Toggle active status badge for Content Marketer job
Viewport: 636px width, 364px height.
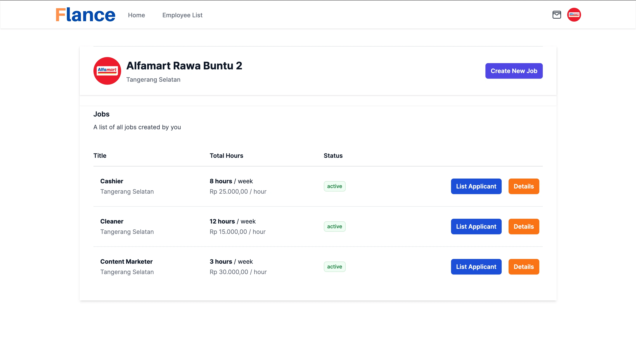point(334,267)
